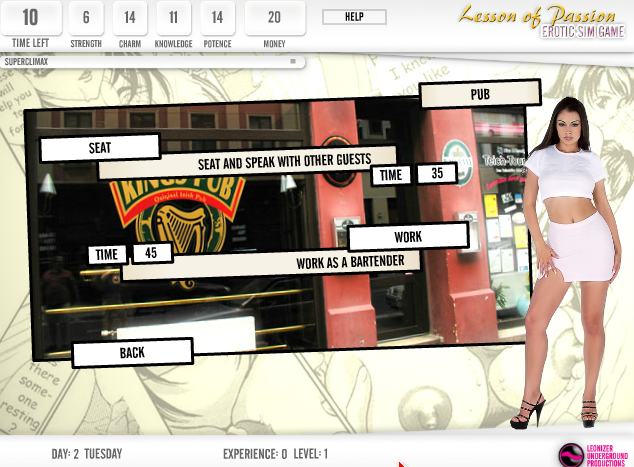Click the Time 35 cost label
The image size is (634, 467).
[x=414, y=174]
